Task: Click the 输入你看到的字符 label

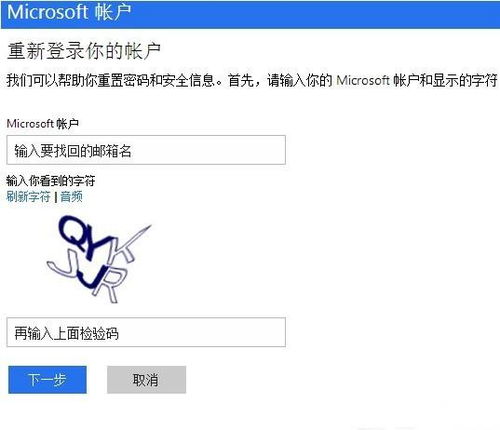Action: (x=51, y=181)
